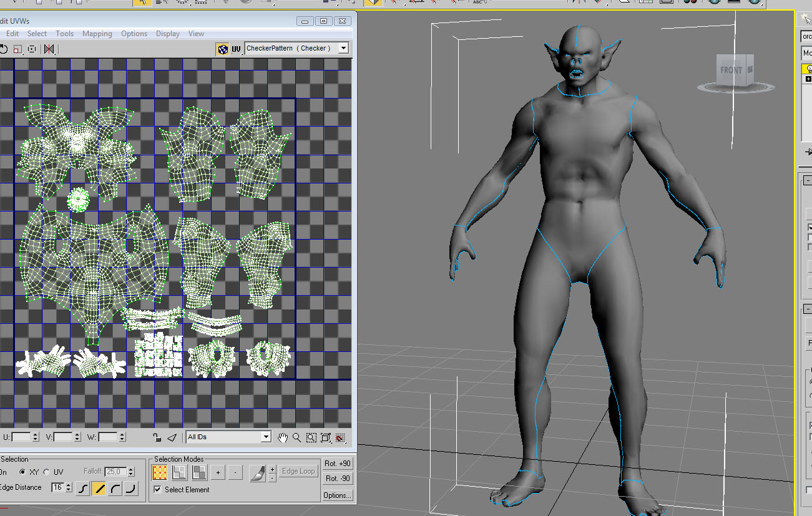Click the Options... button

[x=338, y=495]
